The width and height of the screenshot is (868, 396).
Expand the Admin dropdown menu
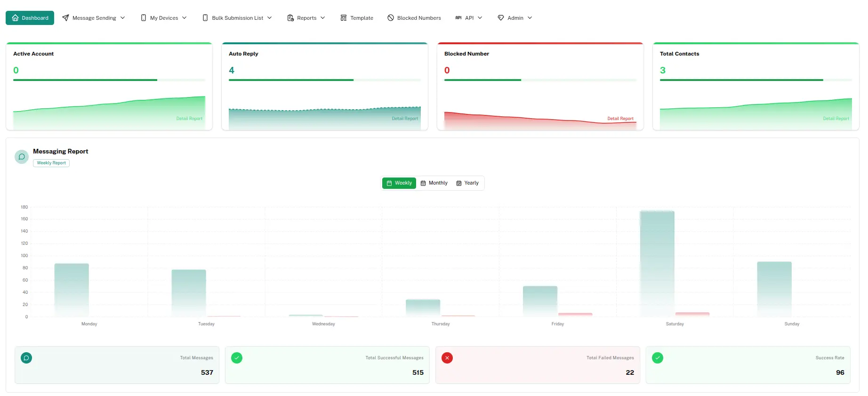point(515,18)
